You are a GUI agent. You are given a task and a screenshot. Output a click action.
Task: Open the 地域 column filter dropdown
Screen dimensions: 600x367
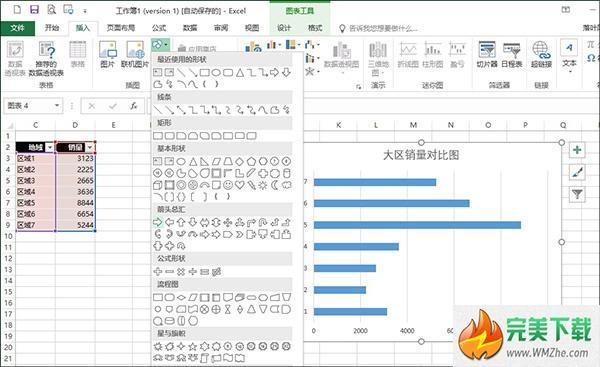point(50,147)
